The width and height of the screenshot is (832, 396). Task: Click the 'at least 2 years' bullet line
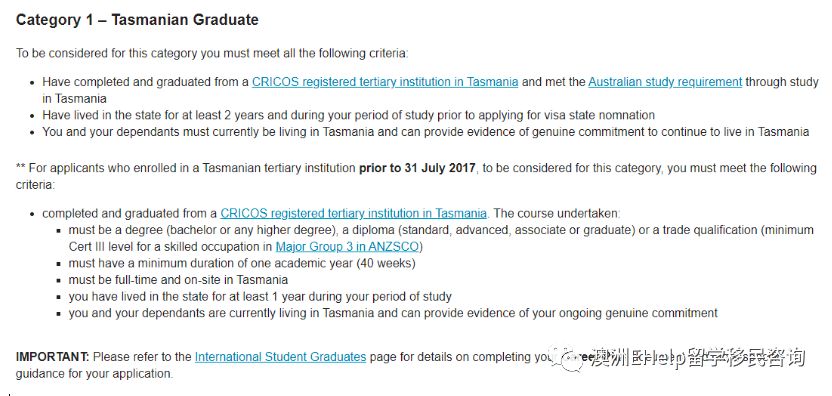click(x=349, y=115)
